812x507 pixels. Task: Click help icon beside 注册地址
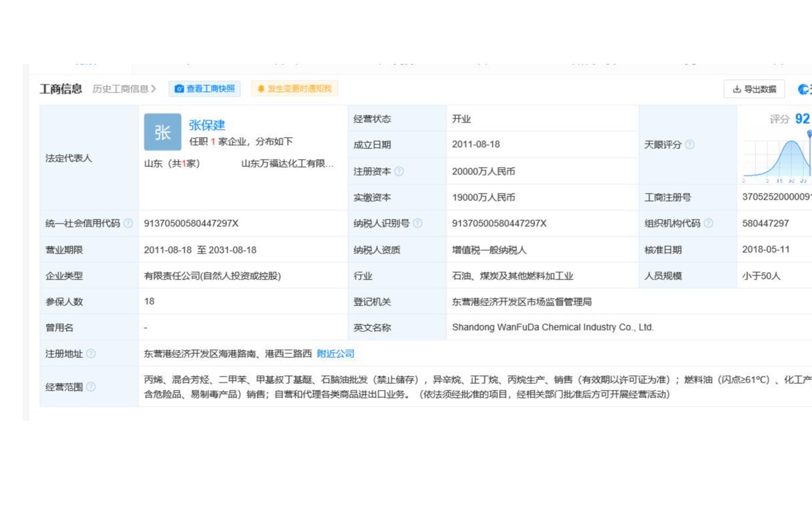pos(91,354)
